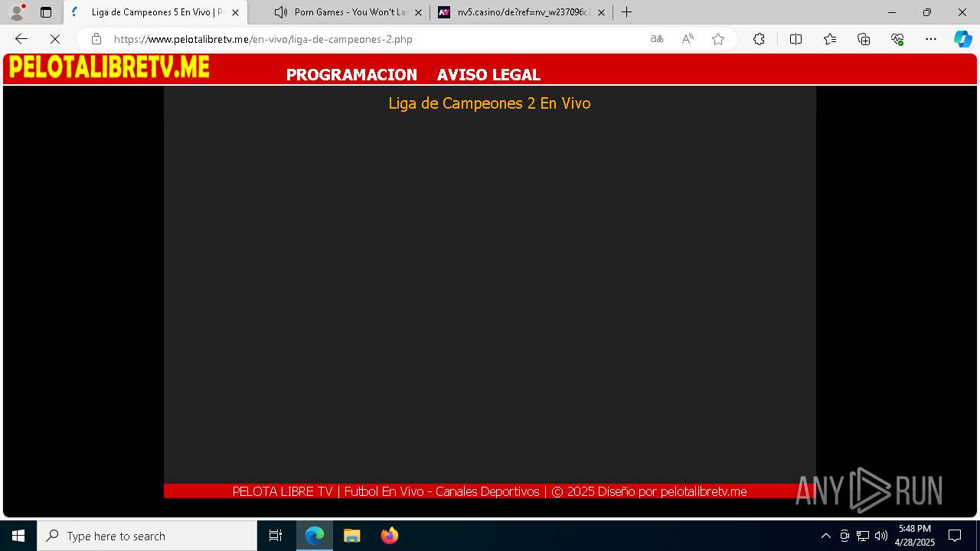This screenshot has height=551, width=980.
Task: Open File Explorer from taskbar
Action: 351,536
